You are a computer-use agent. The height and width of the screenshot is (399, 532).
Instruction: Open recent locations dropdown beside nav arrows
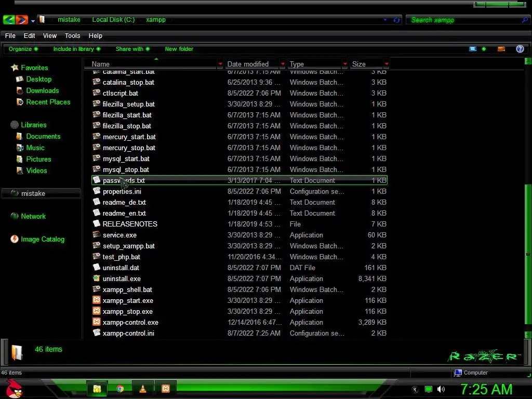pyautogui.click(x=33, y=21)
